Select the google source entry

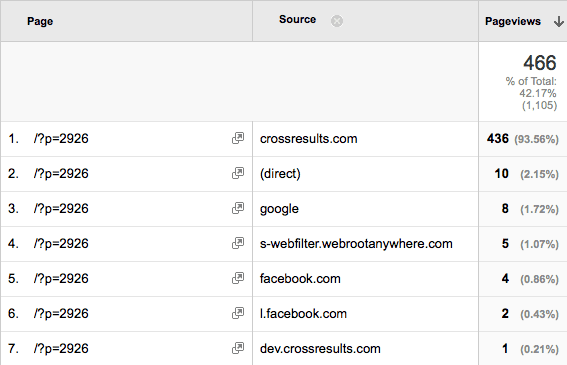pyautogui.click(x=279, y=209)
